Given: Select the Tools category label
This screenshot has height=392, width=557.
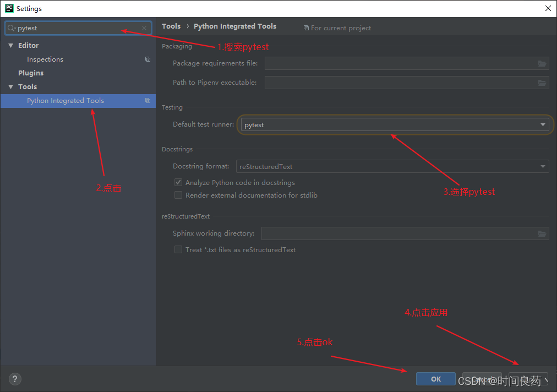Looking at the screenshot, I should (28, 87).
